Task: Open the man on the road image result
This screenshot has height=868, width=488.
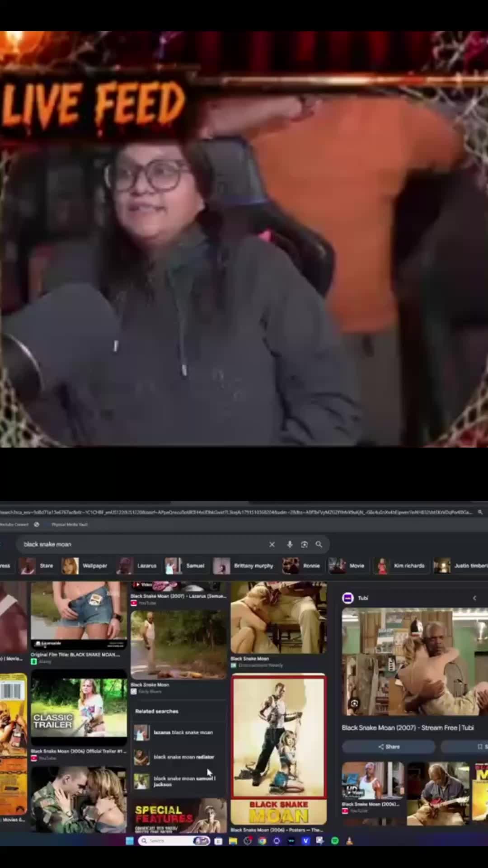Action: click(x=178, y=645)
